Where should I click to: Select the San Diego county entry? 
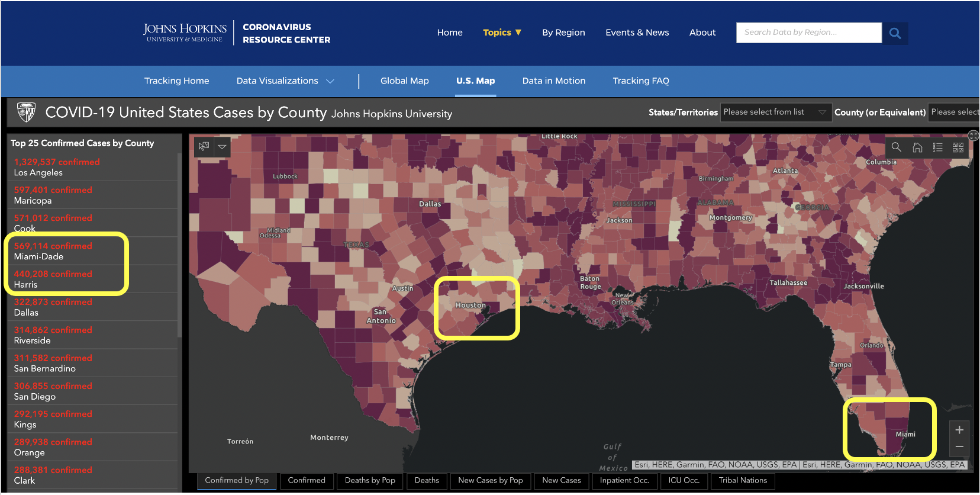click(94, 391)
